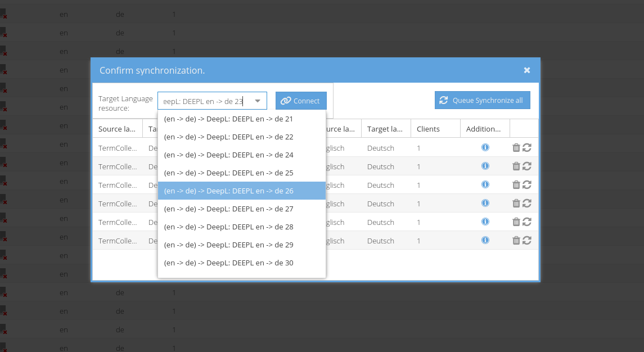Click the synchronize icon in first row

[x=527, y=148]
